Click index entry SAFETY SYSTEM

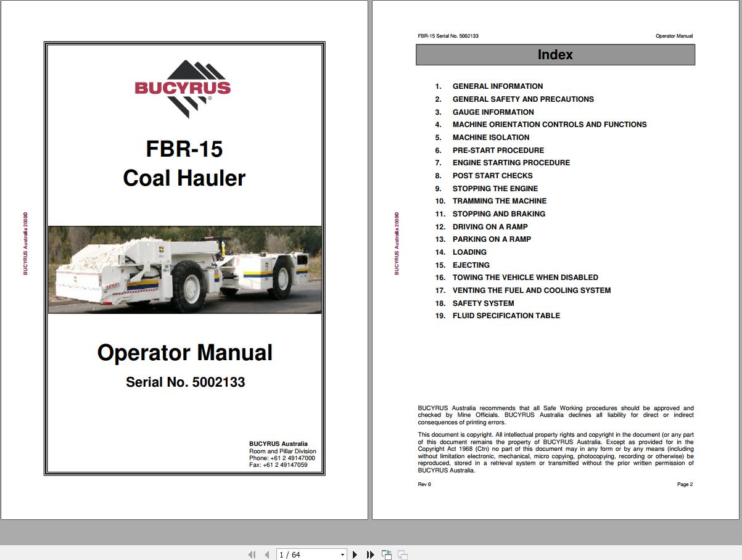tap(484, 303)
